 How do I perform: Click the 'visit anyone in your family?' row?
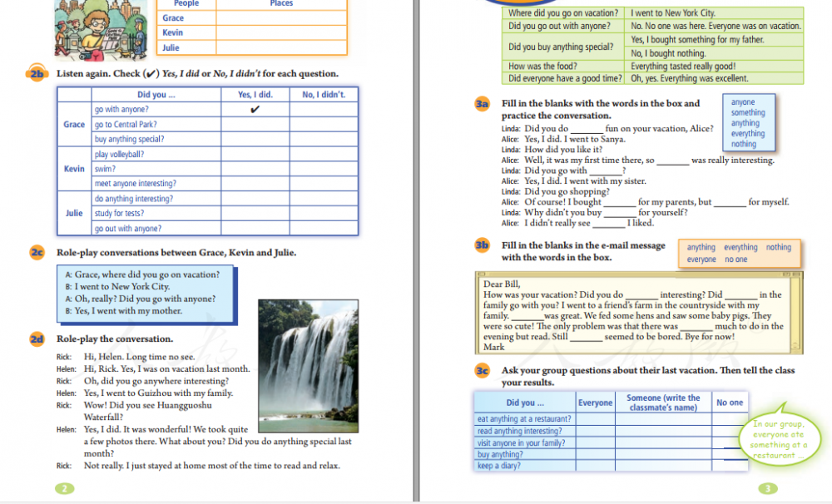pos(611,443)
